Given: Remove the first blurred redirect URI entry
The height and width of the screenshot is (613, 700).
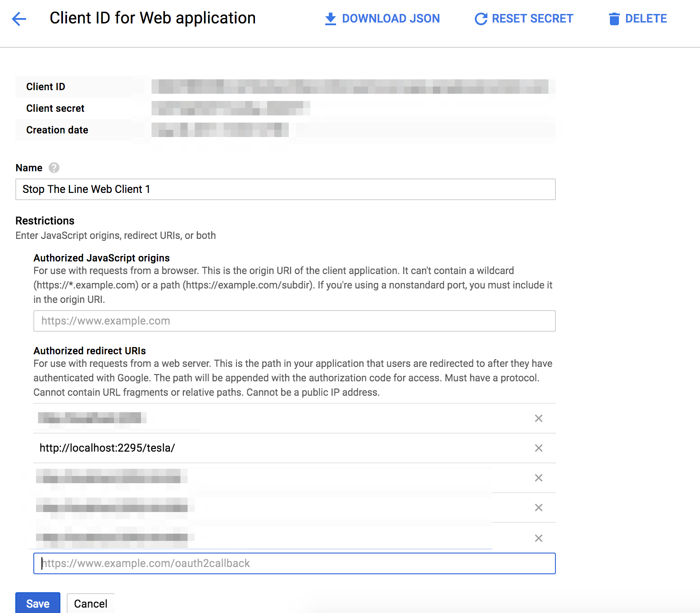Looking at the screenshot, I should [538, 418].
